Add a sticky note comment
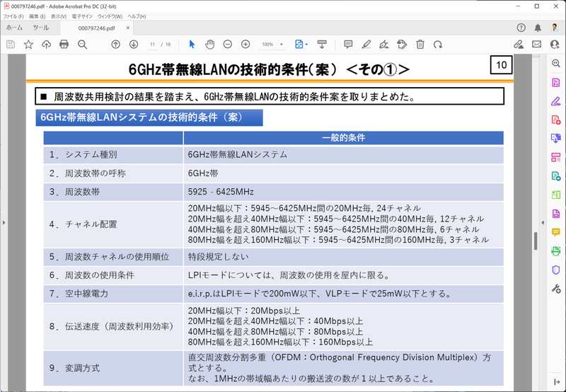 coord(348,45)
